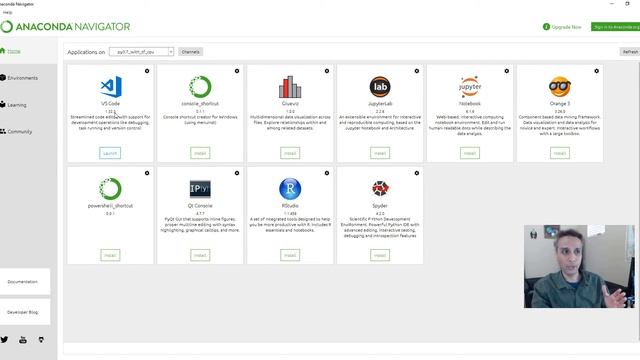Open Notebook tile settings gear
The width and height of the screenshot is (640, 360).
point(507,71)
